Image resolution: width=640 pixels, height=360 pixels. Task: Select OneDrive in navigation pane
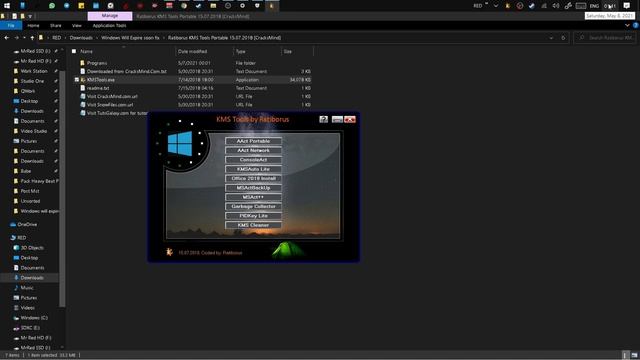pos(27,224)
